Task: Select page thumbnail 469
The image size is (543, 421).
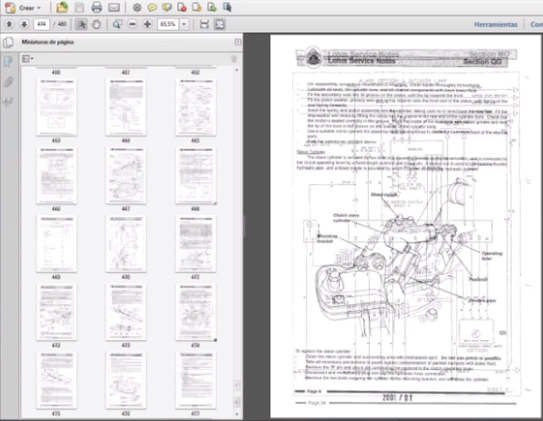Action: point(57,244)
